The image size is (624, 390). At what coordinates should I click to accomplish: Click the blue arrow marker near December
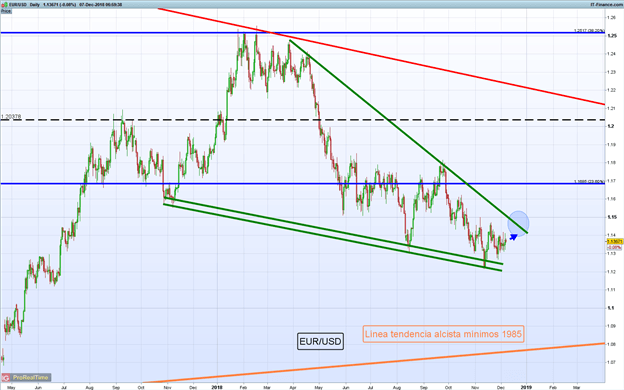513,237
